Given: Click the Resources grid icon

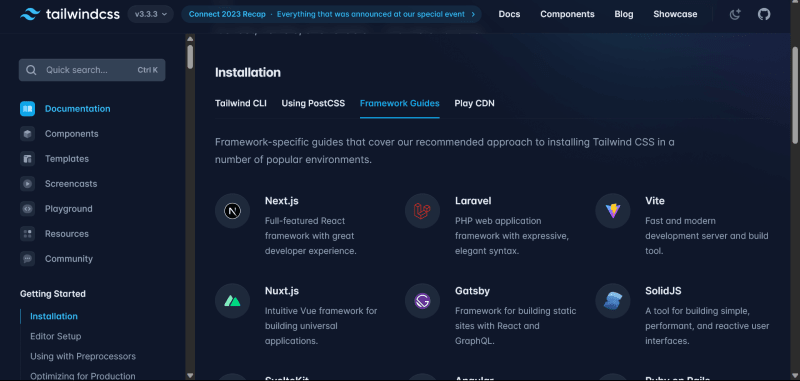Looking at the screenshot, I should 28,234.
